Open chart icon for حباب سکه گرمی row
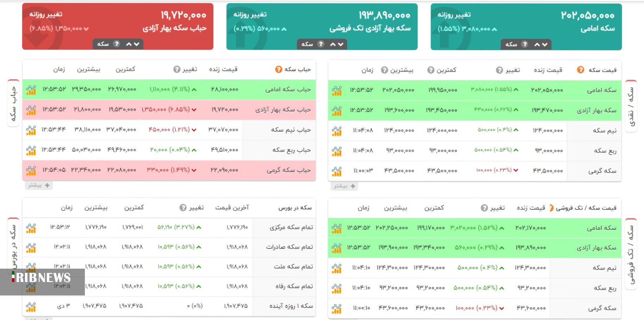 click(31, 170)
